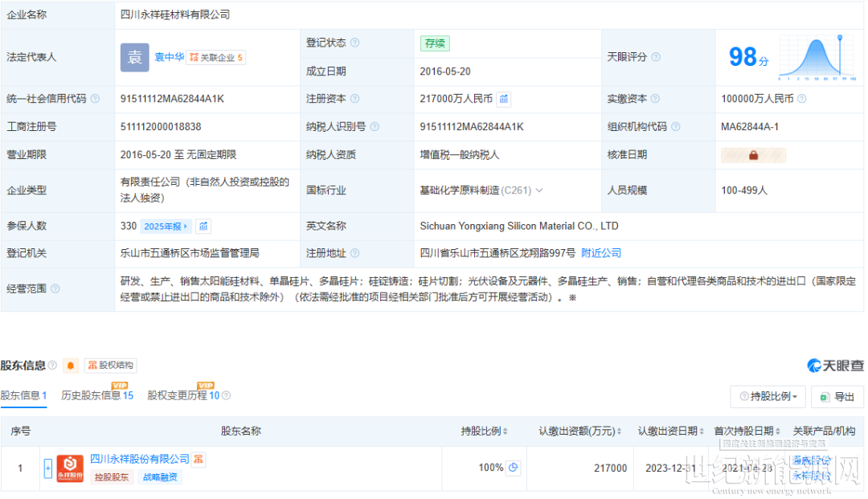Click equity structure icon beside shareholder name

pyautogui.click(x=199, y=459)
